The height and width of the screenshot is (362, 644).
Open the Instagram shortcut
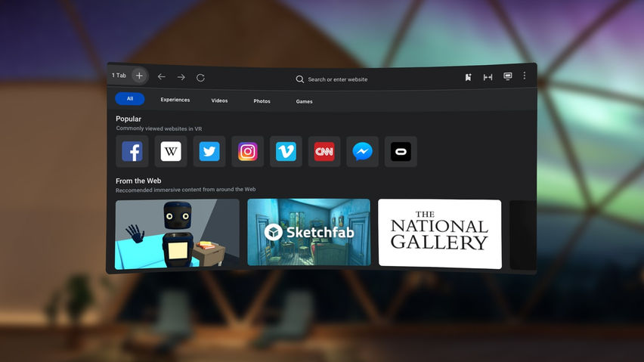point(248,151)
